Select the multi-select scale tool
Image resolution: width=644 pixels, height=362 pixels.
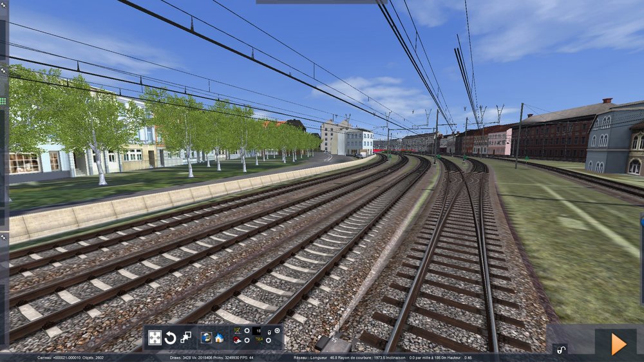185,337
